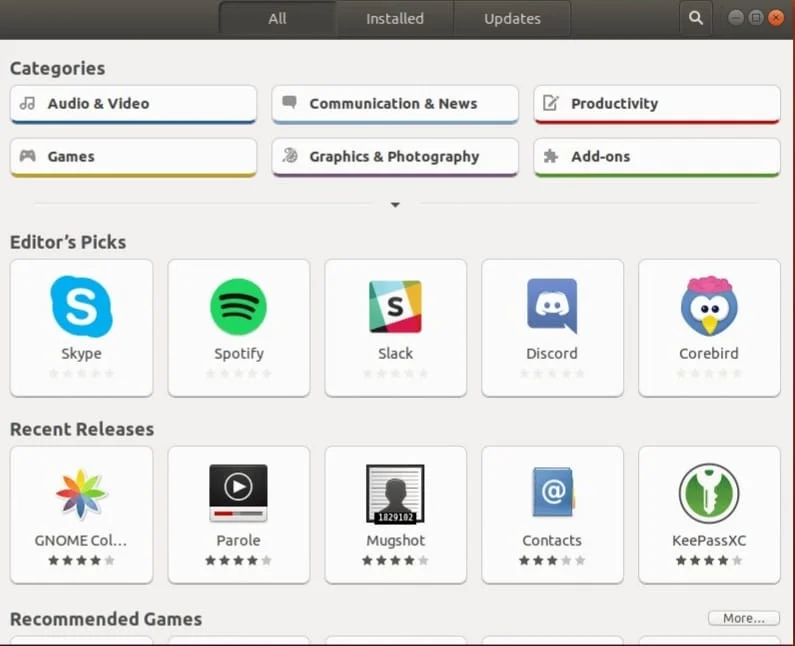Screen dimensions: 795x646
Task: Click the gamepad icon in Games
Action: pyautogui.click(x=27, y=156)
